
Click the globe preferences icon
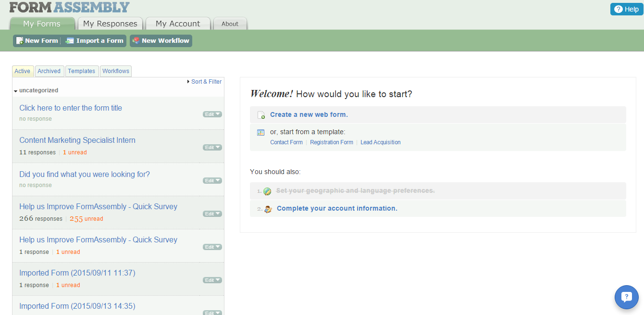pos(268,191)
